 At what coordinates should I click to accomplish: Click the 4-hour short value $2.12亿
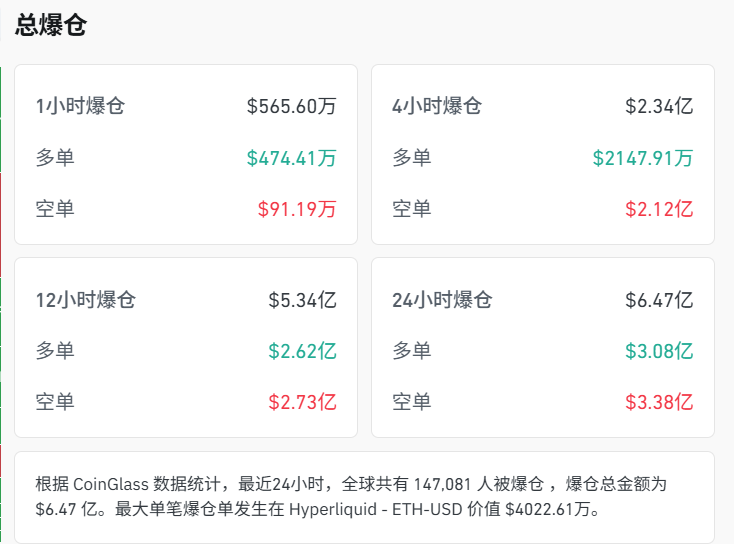[x=659, y=209]
